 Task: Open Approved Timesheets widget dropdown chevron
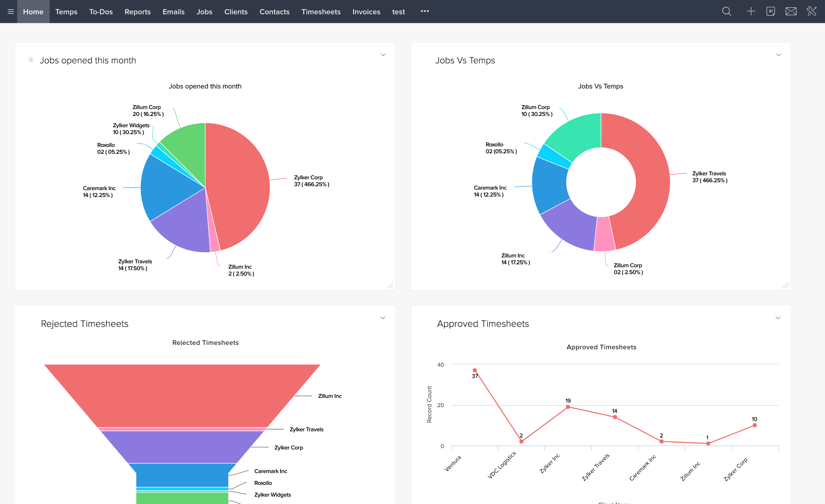pyautogui.click(x=778, y=318)
